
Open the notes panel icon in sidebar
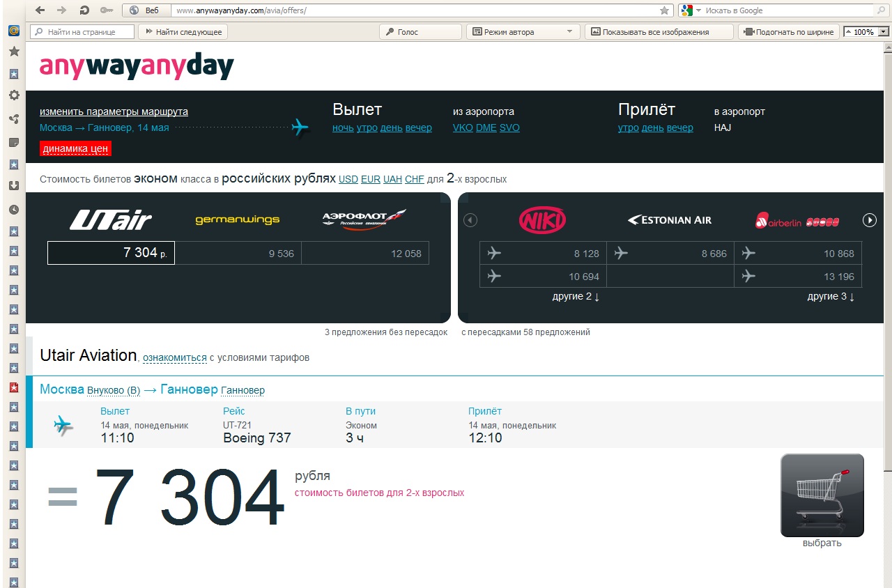[x=13, y=142]
